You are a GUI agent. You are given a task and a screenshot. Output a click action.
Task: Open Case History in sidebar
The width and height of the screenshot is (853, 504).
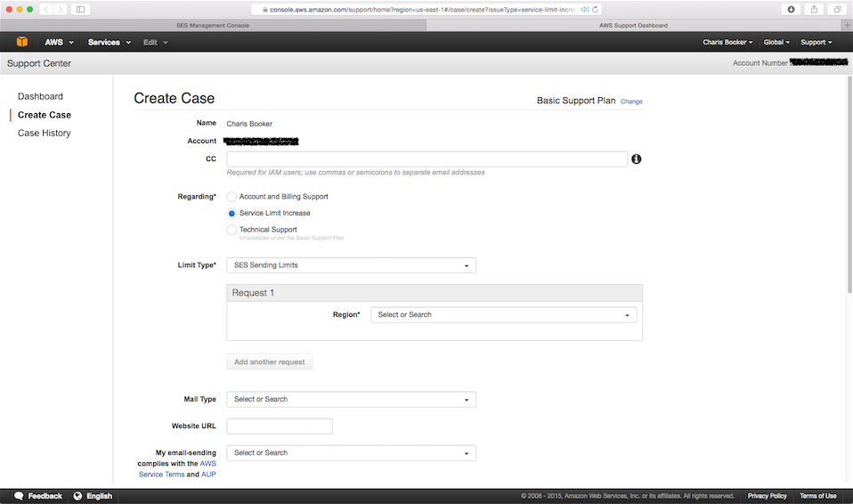44,133
